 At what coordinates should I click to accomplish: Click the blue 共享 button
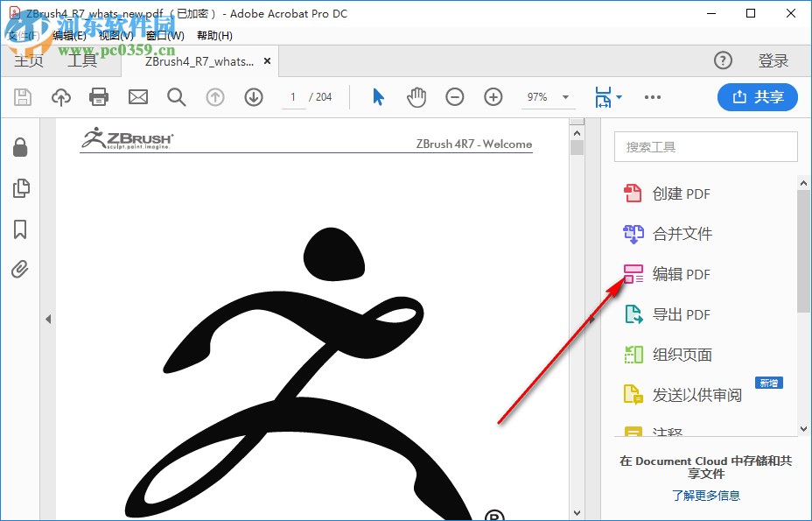757,97
